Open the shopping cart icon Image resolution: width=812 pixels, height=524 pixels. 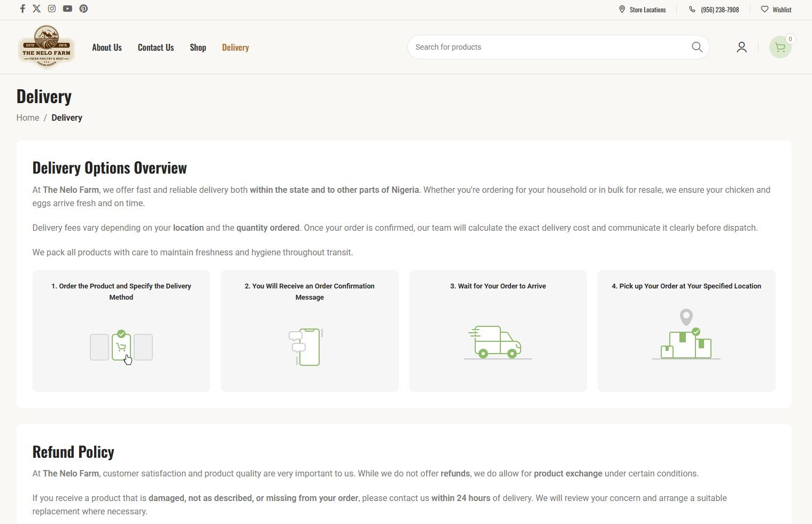click(x=780, y=48)
